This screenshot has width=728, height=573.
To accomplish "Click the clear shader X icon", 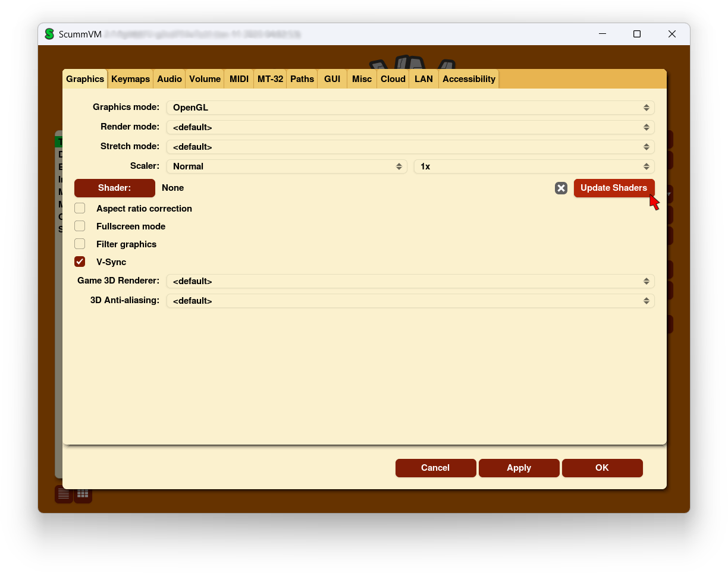I will click(x=561, y=188).
